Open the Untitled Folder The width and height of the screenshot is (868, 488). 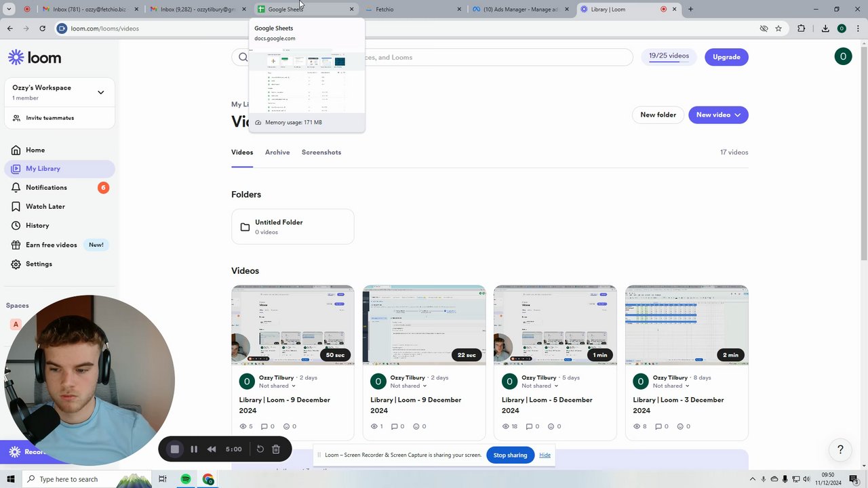coord(292,226)
